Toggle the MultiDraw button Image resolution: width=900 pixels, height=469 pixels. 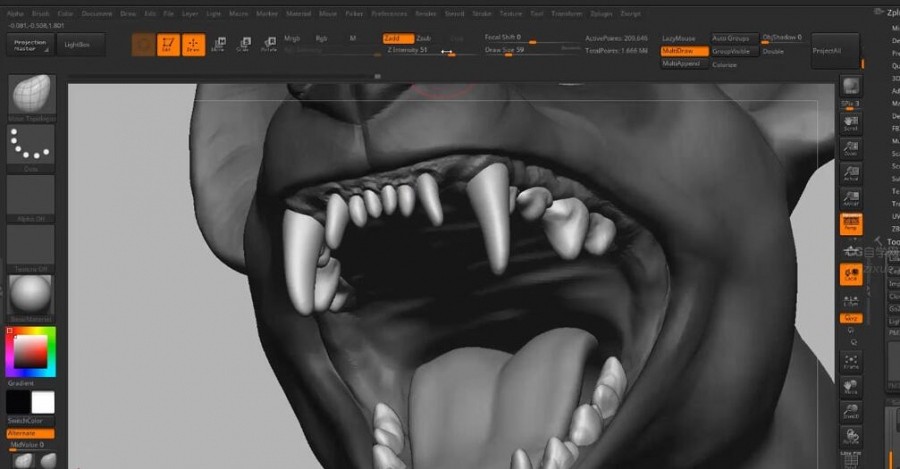(x=684, y=51)
